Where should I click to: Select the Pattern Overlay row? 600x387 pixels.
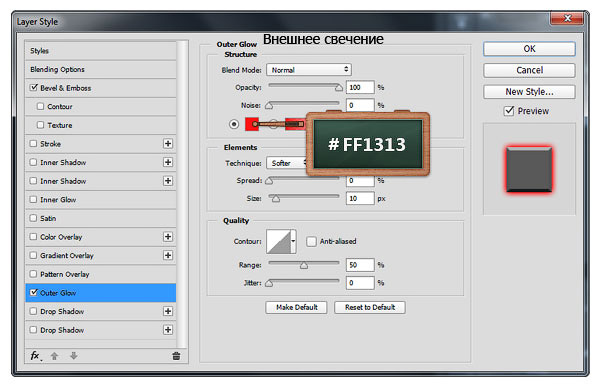pyautogui.click(x=101, y=274)
